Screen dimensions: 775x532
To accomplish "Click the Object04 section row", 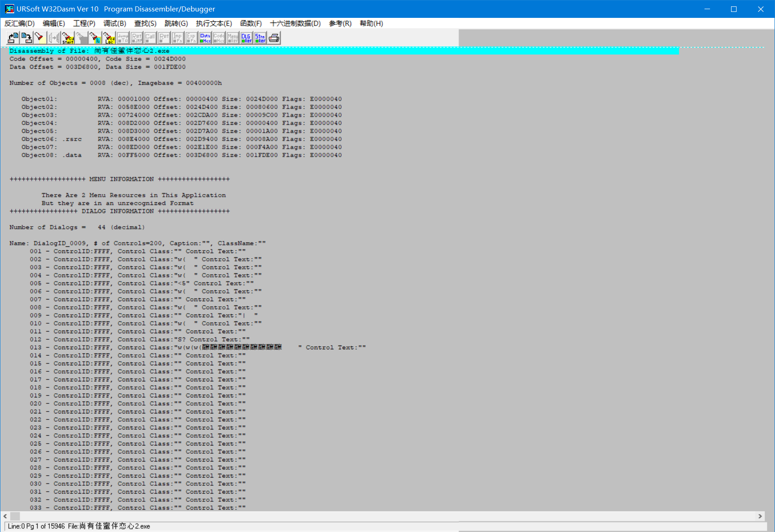I will pyautogui.click(x=181, y=123).
